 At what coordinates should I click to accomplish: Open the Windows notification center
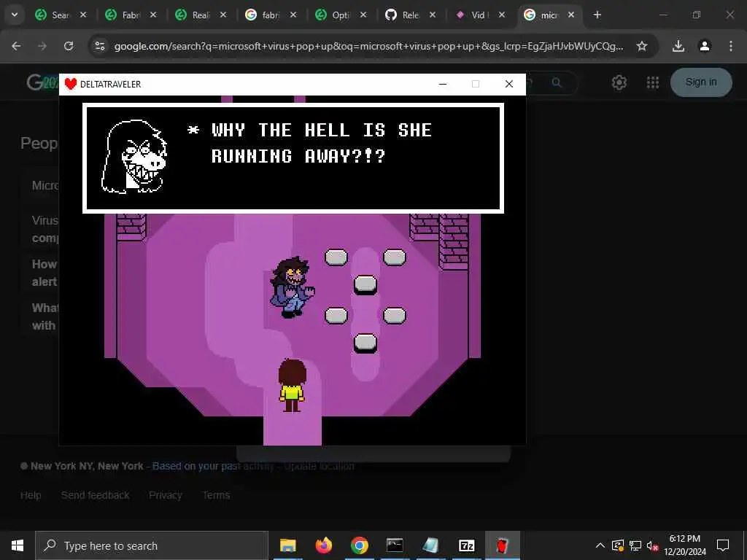(723, 545)
